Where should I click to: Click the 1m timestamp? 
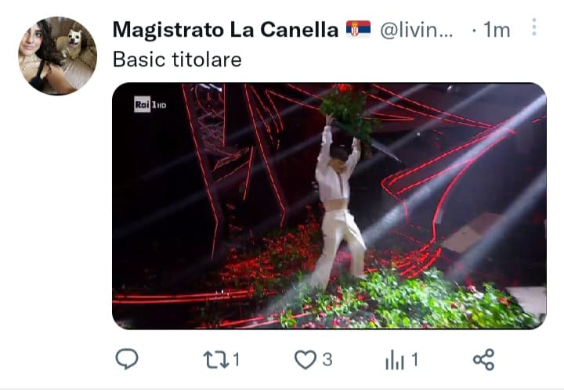497,30
